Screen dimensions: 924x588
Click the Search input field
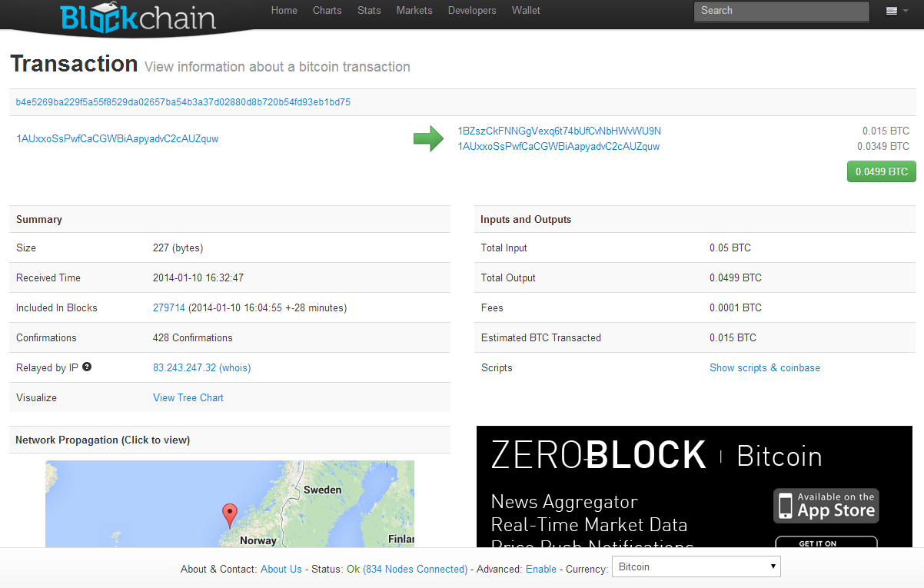coord(782,11)
